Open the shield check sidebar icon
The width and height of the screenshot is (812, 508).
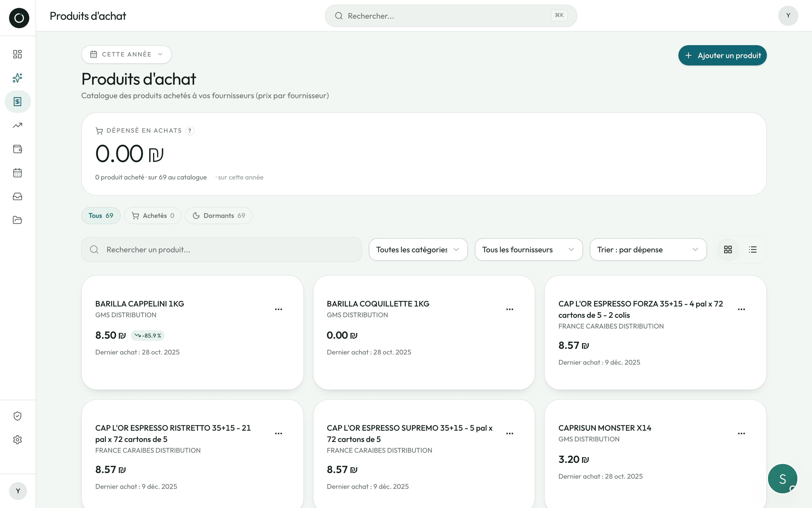point(17,416)
